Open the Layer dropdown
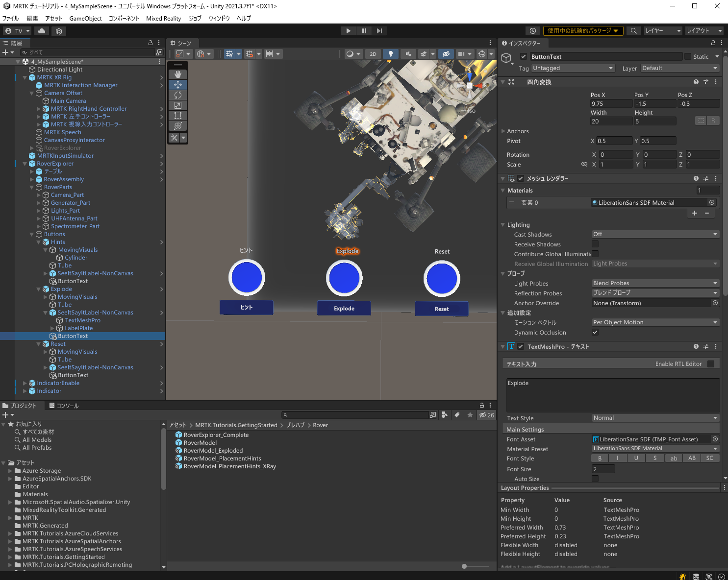728x580 pixels. coord(680,68)
